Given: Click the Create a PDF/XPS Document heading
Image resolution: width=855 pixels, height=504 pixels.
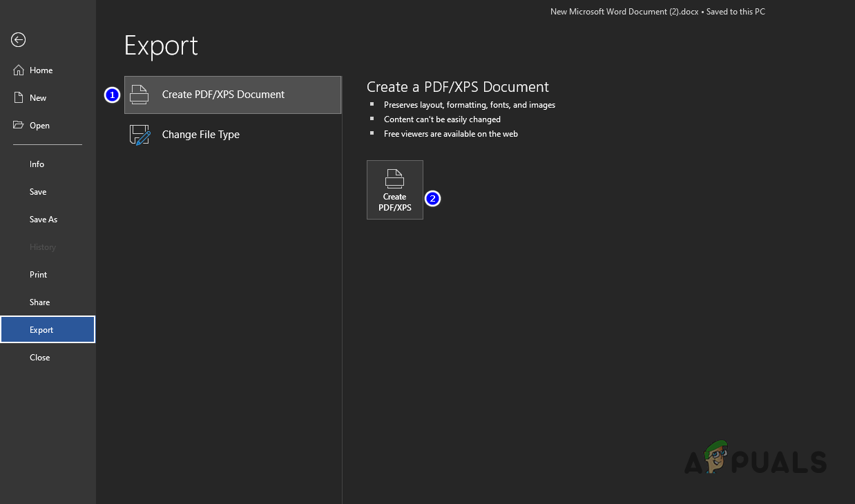Looking at the screenshot, I should 458,87.
